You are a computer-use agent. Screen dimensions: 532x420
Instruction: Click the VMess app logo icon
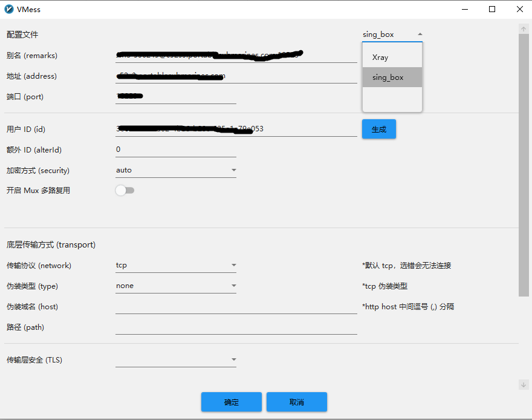click(9, 9)
